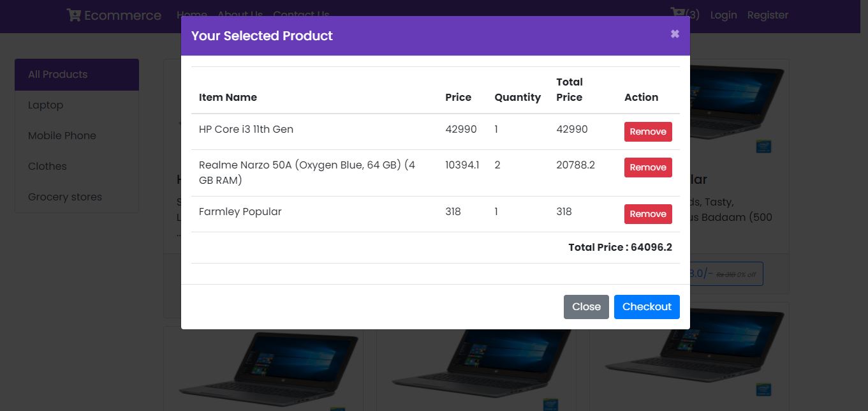868x411 pixels.
Task: Open the Grocery stores category
Action: pyautogui.click(x=64, y=197)
